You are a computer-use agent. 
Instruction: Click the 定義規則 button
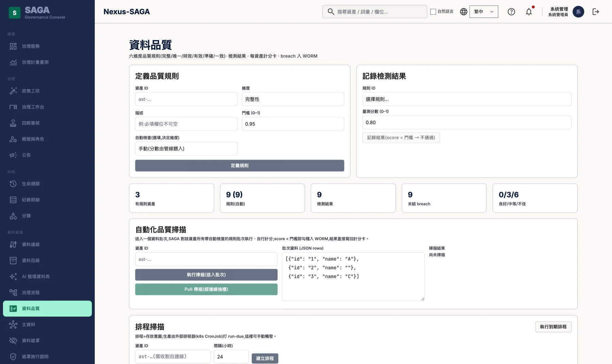(x=239, y=166)
